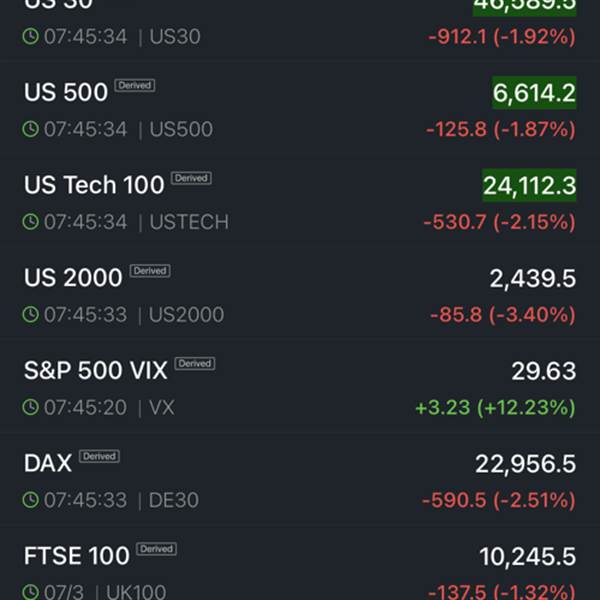Open the US Tech 100 index entry
Image resolution: width=600 pixels, height=600 pixels.
(94, 185)
